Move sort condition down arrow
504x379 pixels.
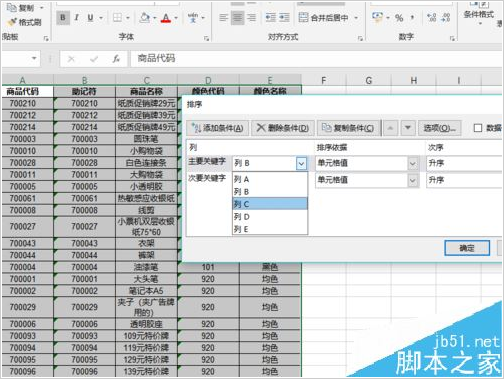[x=408, y=128]
